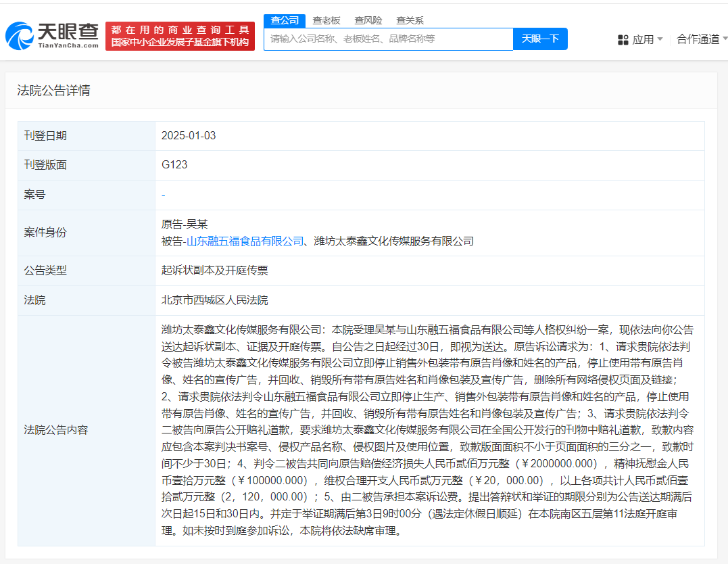Click the 法院 row label
The height and width of the screenshot is (564, 728).
(x=35, y=300)
